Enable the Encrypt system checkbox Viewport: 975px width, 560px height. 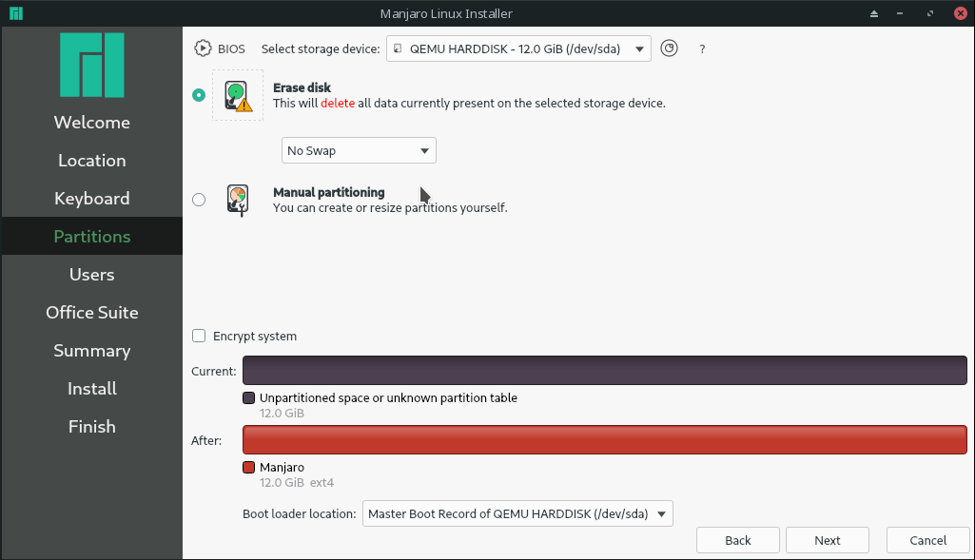coord(199,336)
